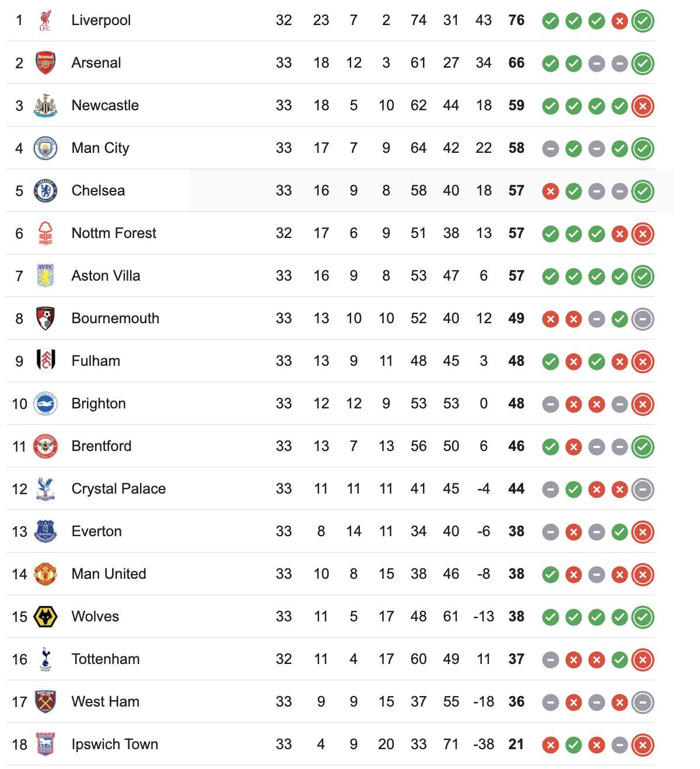700x769 pixels.
Task: Click Chelsea's first red loss icon
Action: point(550,192)
